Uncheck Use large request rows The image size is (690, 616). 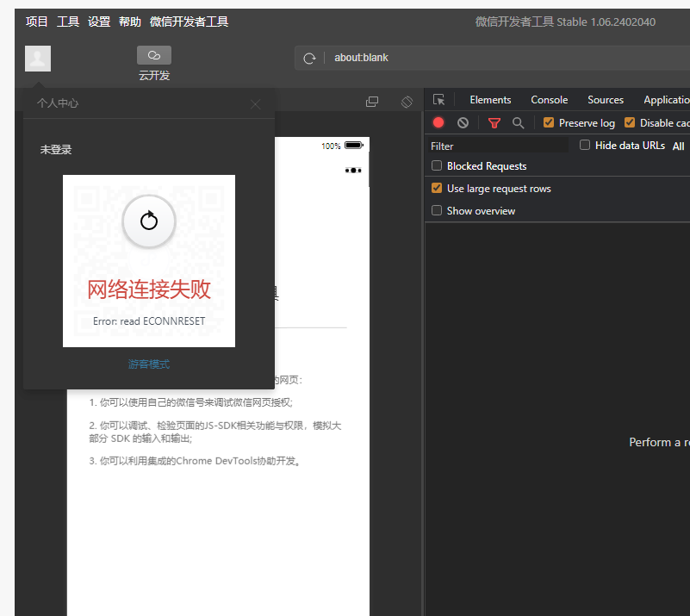point(437,188)
